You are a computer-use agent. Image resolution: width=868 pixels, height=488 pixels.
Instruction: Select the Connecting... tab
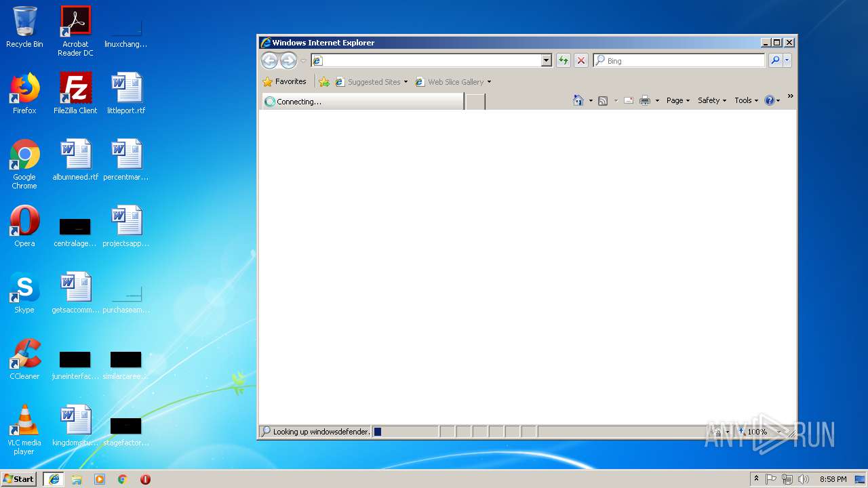363,102
